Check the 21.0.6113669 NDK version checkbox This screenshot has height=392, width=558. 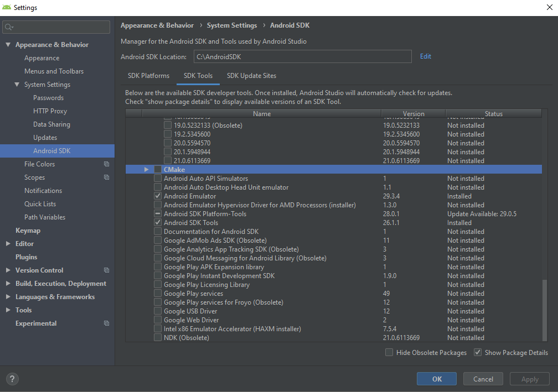click(168, 161)
